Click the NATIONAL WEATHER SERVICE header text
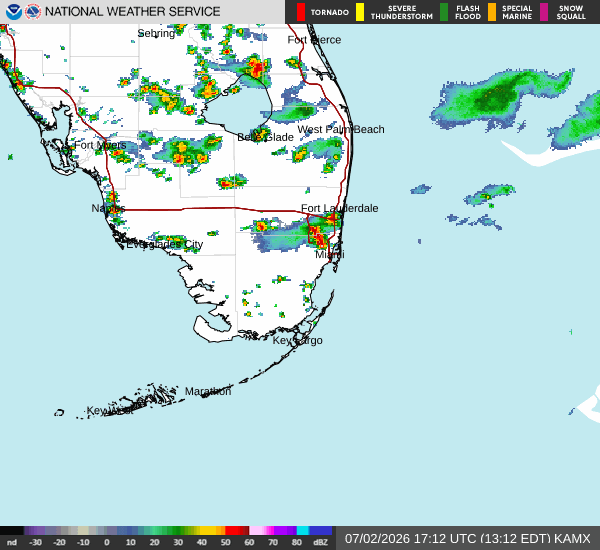The height and width of the screenshot is (550, 600). pyautogui.click(x=132, y=12)
